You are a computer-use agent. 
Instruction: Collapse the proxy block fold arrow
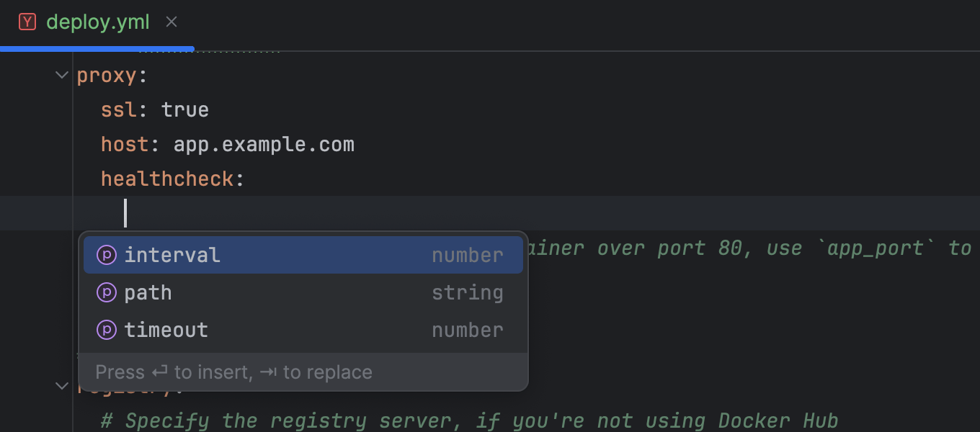point(63,75)
